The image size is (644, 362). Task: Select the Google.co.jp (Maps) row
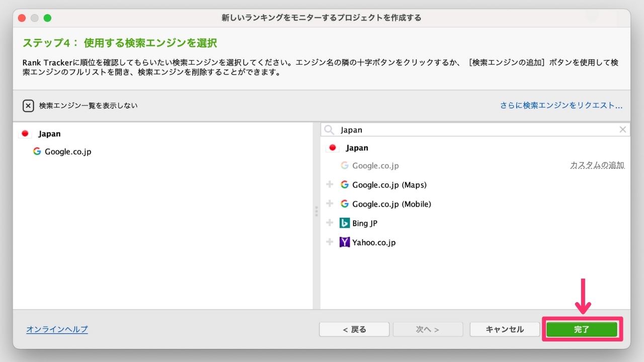[475, 185]
